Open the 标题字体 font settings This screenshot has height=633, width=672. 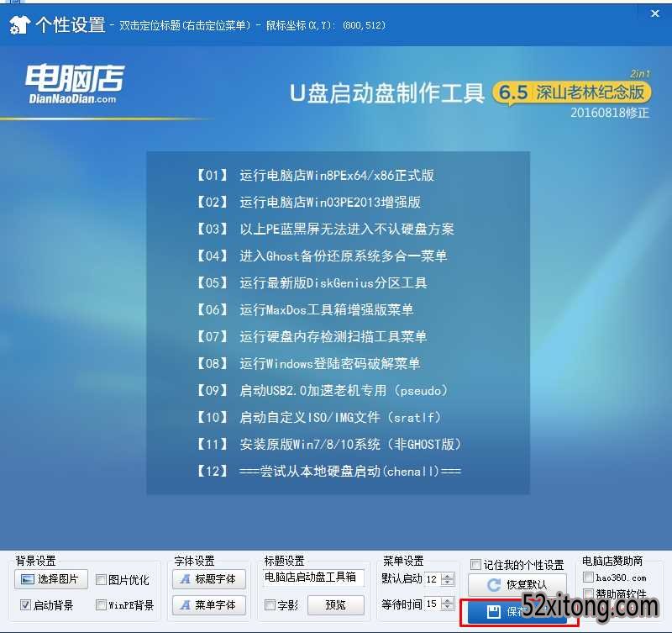[x=209, y=579]
